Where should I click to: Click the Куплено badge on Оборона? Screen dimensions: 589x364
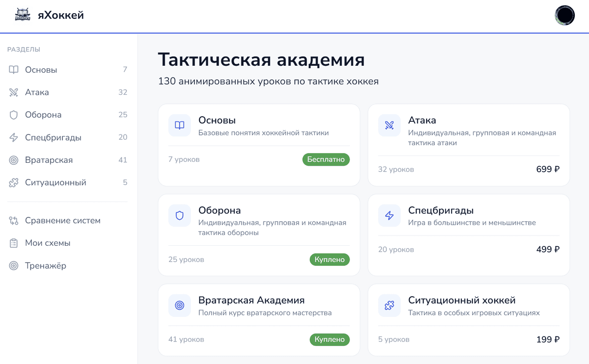point(329,260)
